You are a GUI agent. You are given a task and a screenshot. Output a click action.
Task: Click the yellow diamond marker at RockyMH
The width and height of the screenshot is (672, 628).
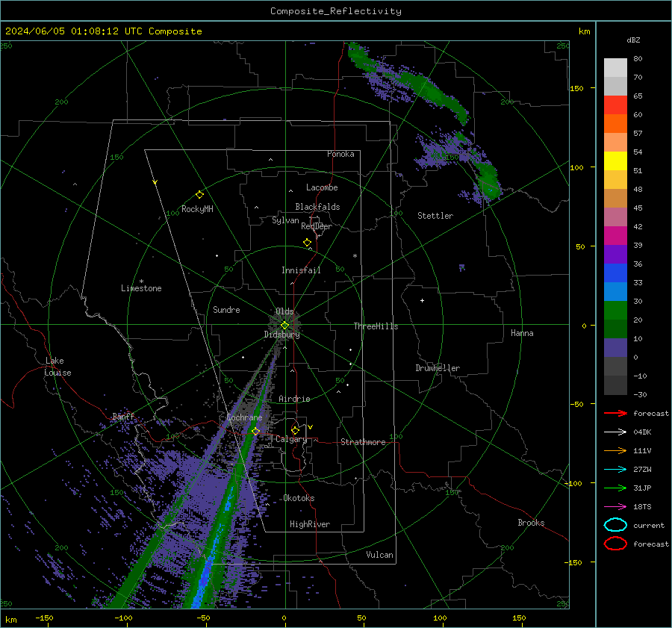pos(199,195)
